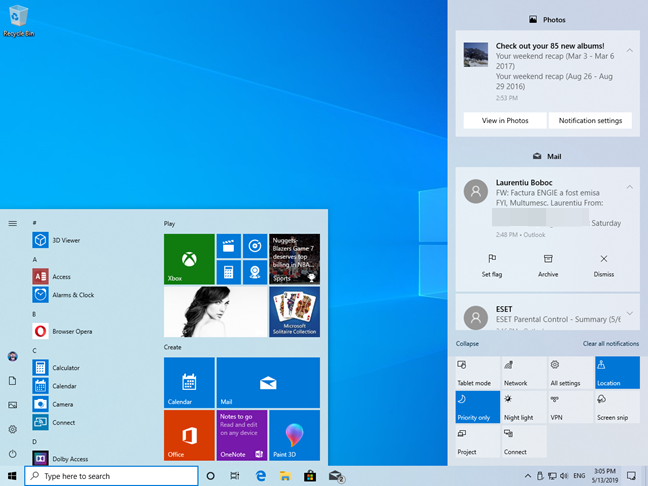
Task: Open the Microsoft Solitaire Collection tile
Action: [294, 312]
